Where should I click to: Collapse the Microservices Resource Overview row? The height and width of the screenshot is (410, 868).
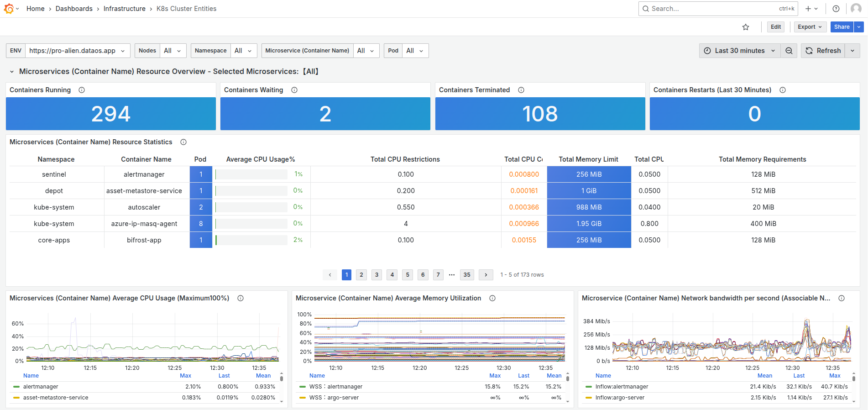click(x=12, y=72)
